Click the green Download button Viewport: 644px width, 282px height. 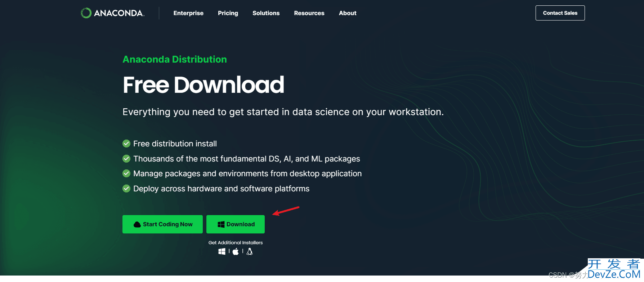[236, 224]
